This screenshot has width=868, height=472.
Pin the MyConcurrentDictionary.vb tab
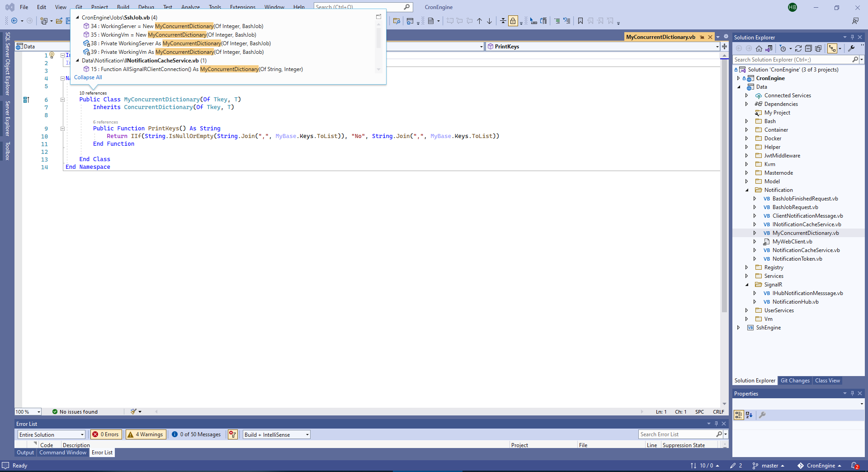[702, 37]
